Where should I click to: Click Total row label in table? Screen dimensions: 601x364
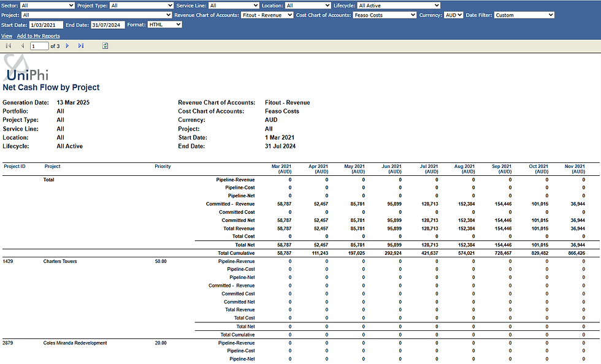tap(48, 180)
